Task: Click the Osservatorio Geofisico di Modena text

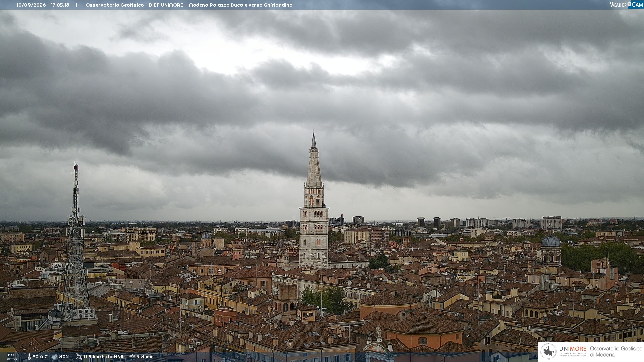Action: (616, 352)
